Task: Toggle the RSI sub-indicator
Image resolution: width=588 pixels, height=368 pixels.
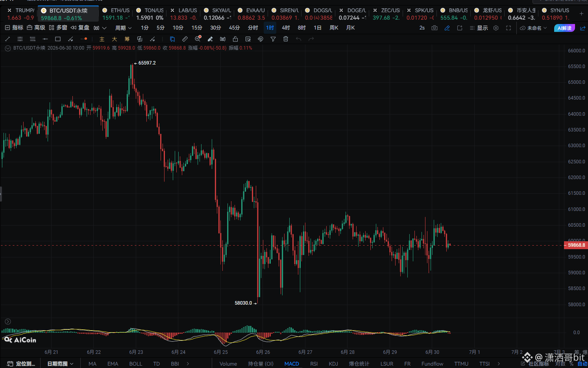Action: coord(314,364)
